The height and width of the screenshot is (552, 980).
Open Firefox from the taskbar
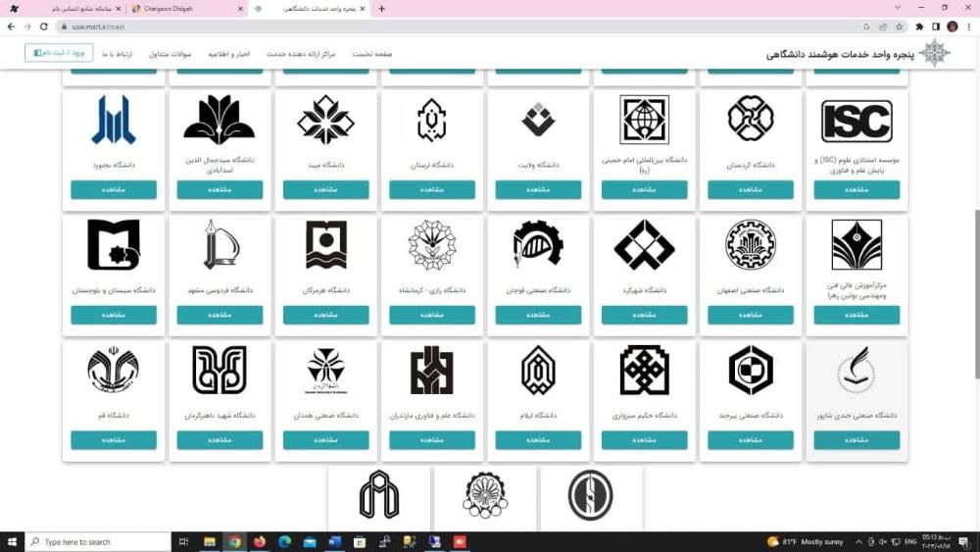[260, 541]
